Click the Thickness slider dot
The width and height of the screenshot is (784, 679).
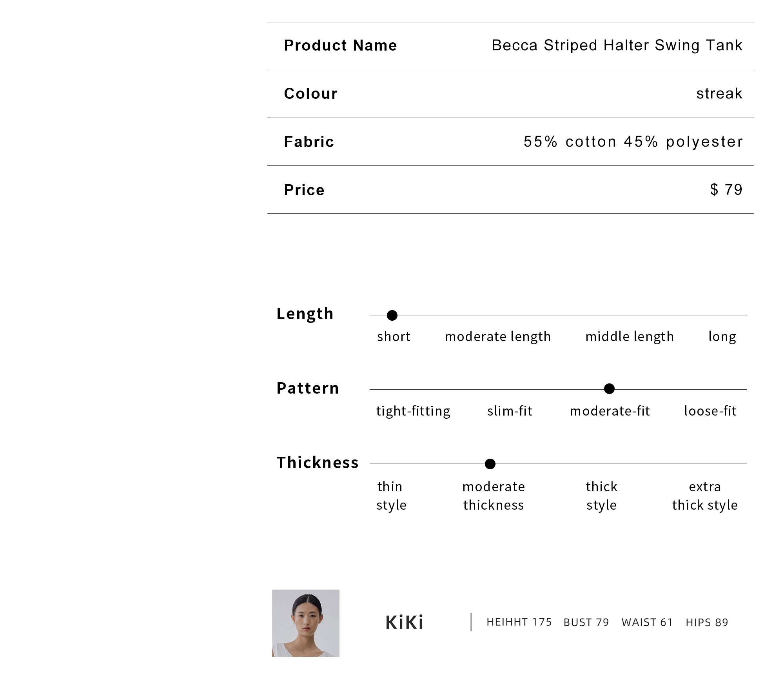coord(490,464)
